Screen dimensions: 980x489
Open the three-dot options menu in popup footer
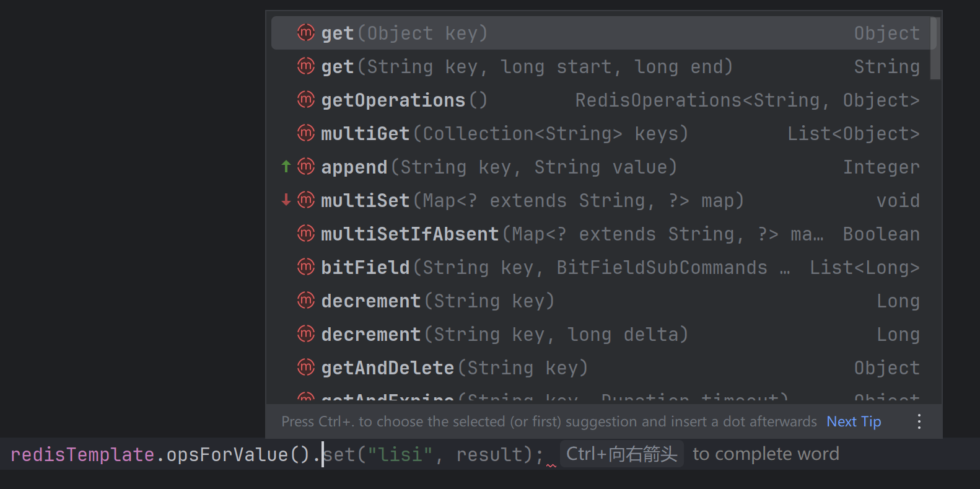919,421
